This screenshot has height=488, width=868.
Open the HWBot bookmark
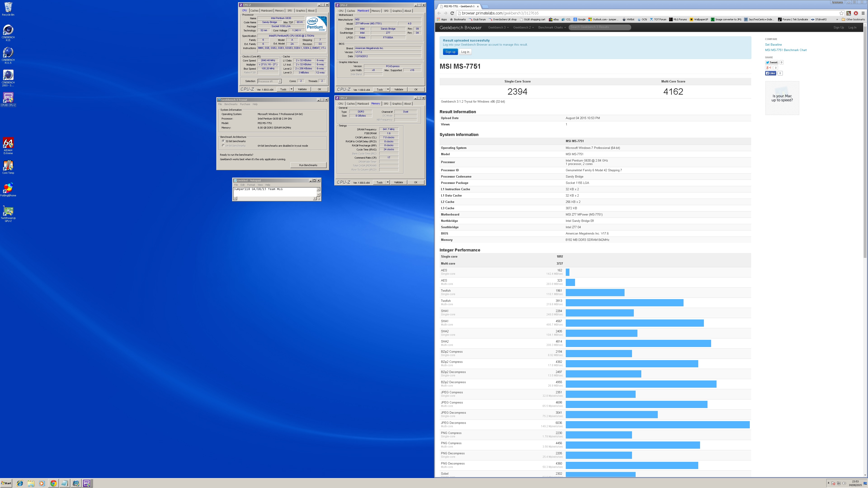coord(629,19)
